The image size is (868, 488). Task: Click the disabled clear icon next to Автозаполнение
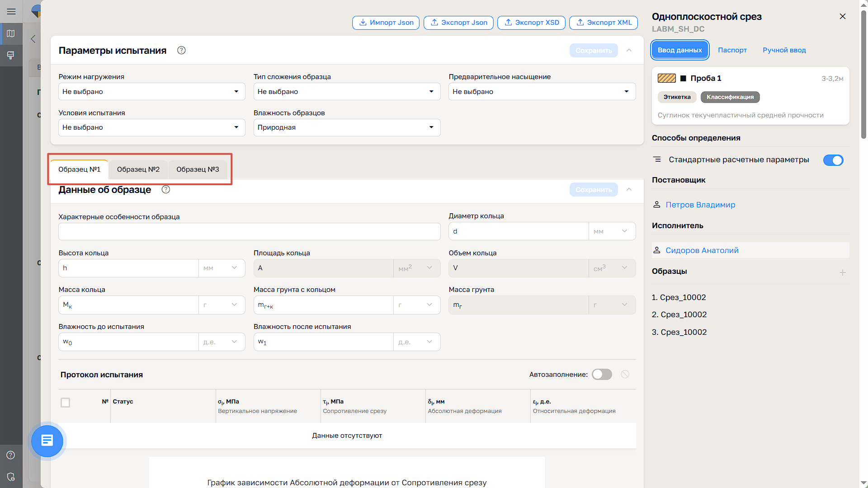tap(625, 374)
